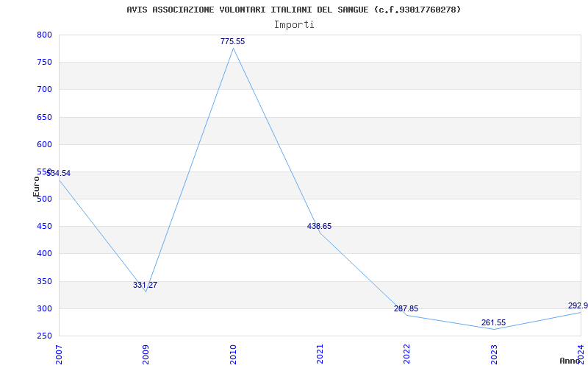Select the 292.9 data label
The image size is (588, 368).
578,305
